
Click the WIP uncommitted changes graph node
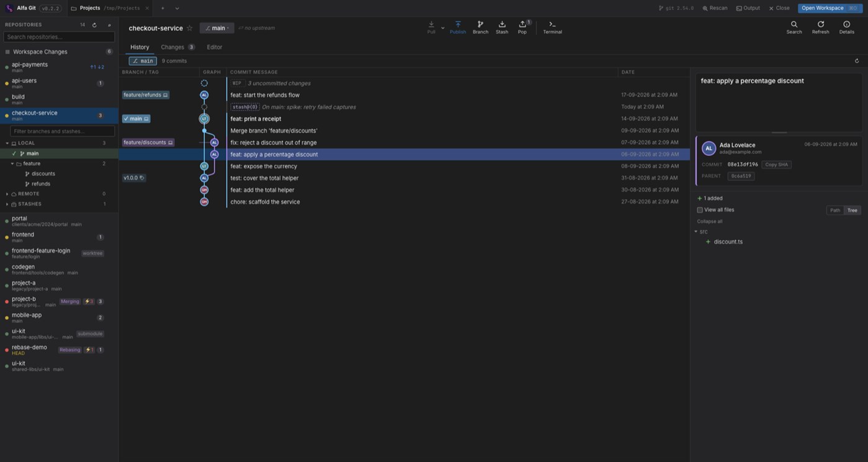(204, 83)
